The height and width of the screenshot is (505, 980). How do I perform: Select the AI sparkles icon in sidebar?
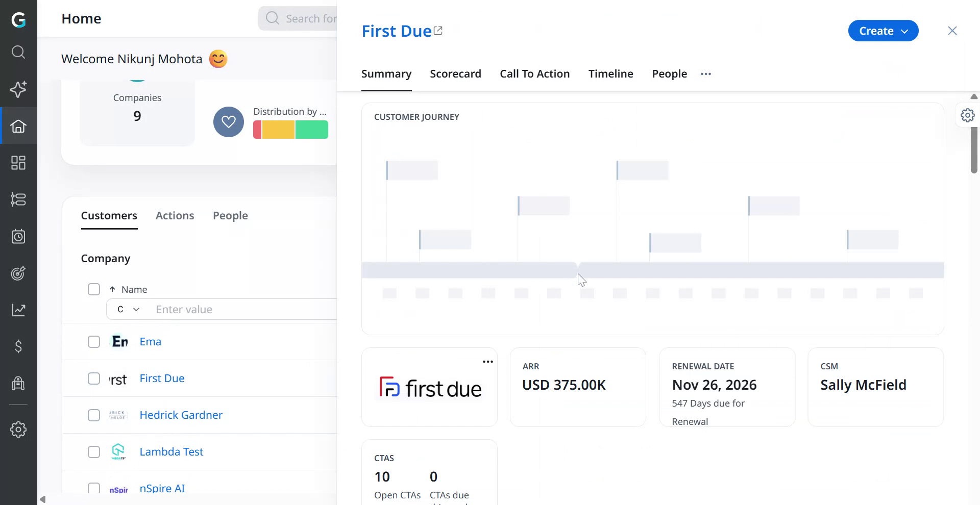tap(19, 90)
